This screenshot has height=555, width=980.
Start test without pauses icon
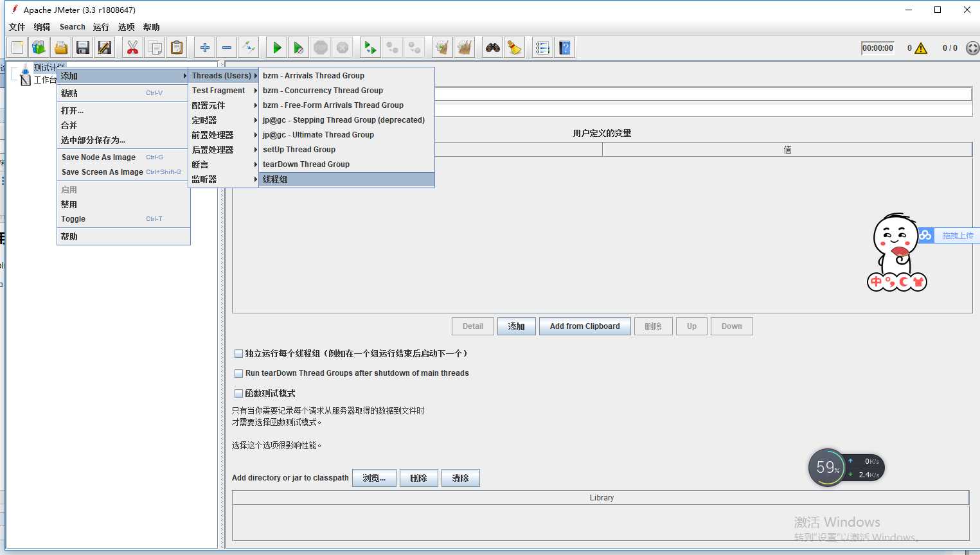[299, 48]
